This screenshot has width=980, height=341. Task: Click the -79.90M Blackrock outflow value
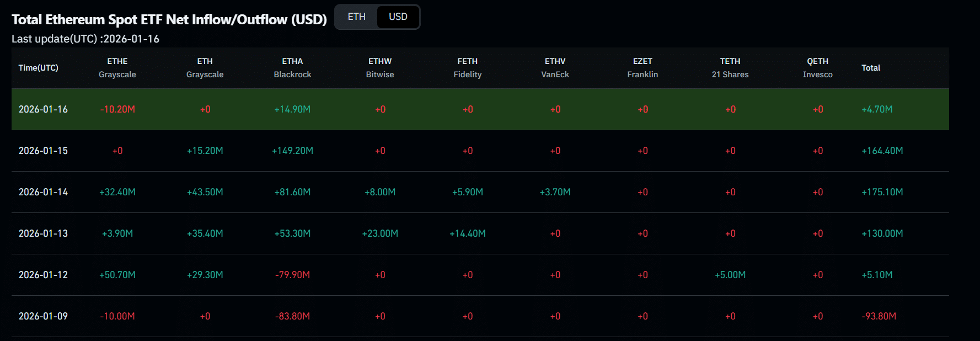[x=292, y=275]
